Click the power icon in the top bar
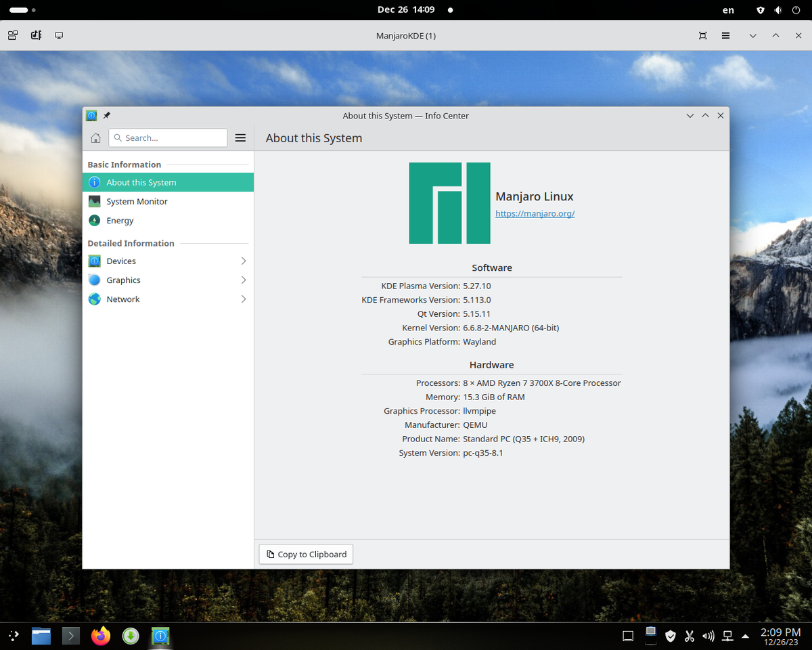Screen dimensions: 812x650 pos(796,10)
